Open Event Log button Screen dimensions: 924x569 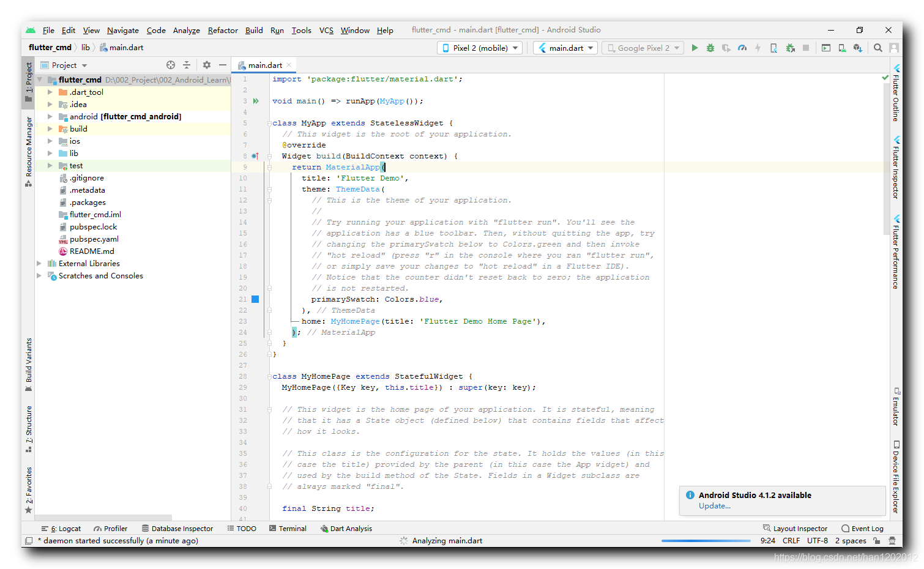[863, 529]
